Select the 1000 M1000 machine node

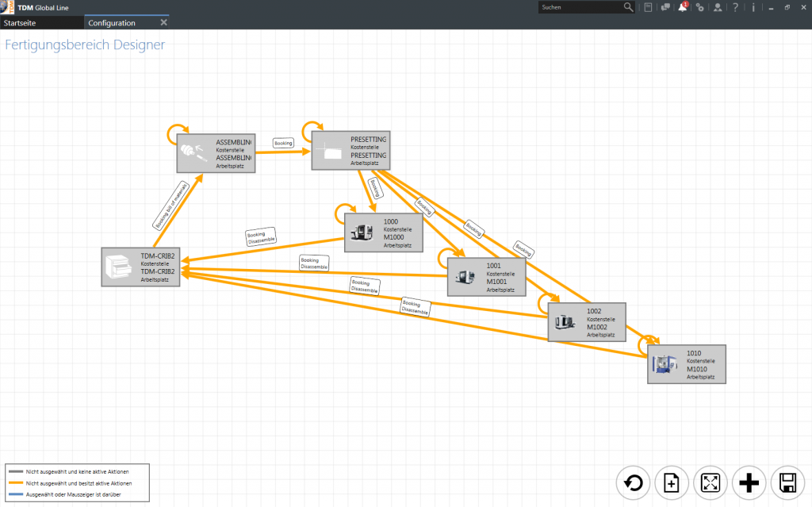click(x=384, y=232)
